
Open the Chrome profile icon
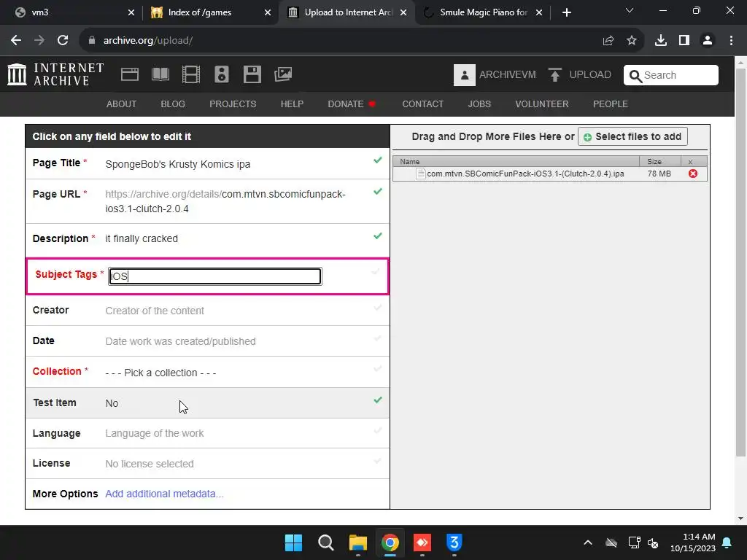click(708, 41)
